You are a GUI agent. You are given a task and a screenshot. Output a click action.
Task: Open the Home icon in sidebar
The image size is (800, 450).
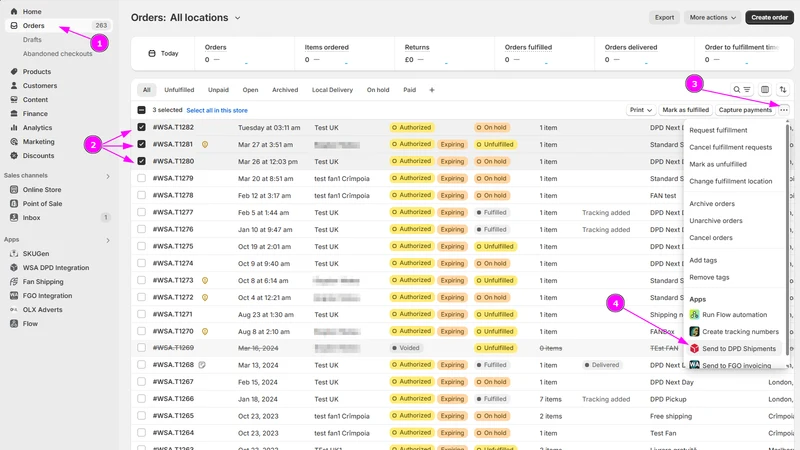click(x=14, y=11)
